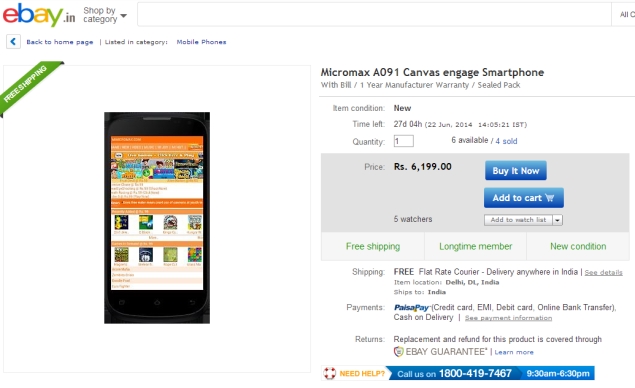Click the 'Delhi, DL, India' item location text

point(472,282)
